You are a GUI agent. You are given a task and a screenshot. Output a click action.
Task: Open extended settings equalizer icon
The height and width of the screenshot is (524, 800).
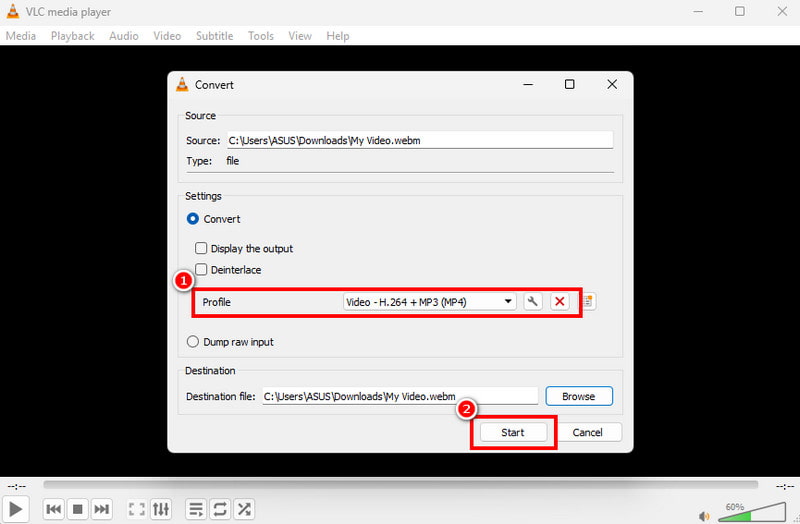(161, 510)
